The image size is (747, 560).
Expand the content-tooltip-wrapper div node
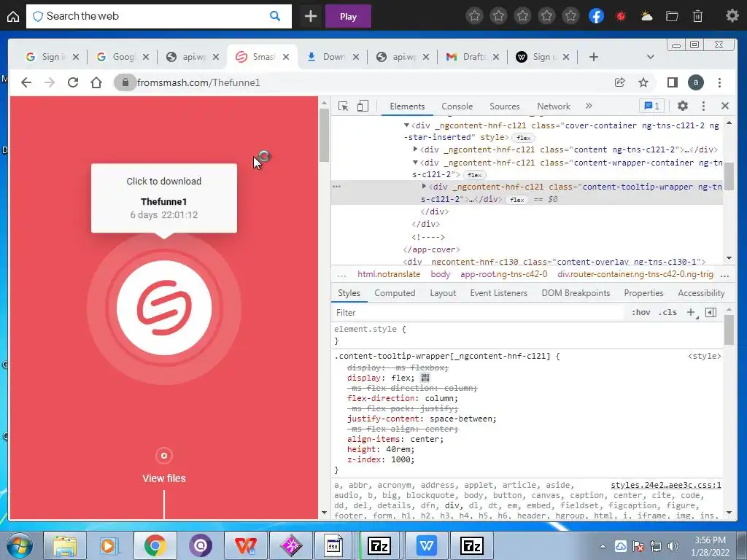point(424,186)
